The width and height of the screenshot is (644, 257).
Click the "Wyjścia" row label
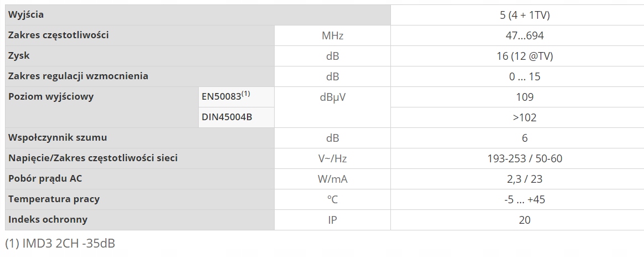point(26,15)
